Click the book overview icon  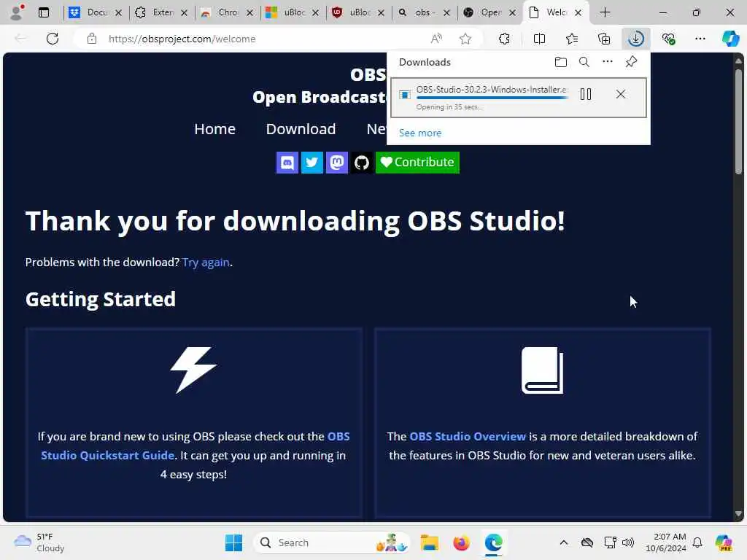coord(542,370)
